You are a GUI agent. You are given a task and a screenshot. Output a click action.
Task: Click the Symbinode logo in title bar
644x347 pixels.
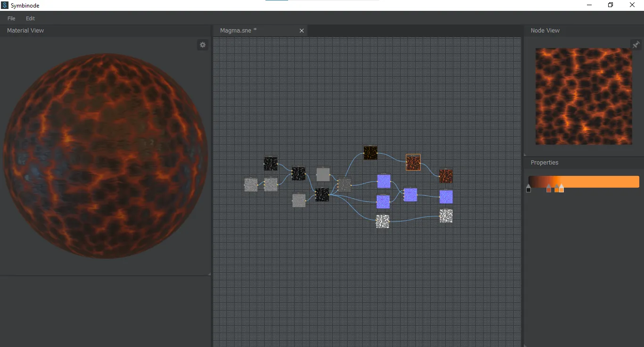[x=5, y=5]
